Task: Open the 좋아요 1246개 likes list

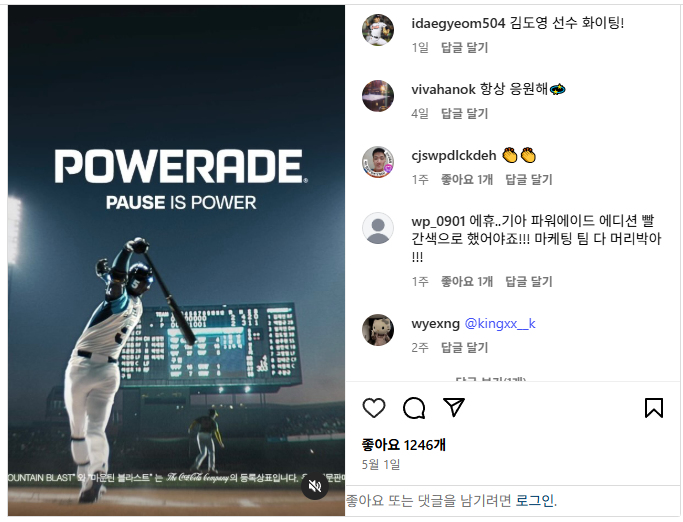Action: click(x=403, y=445)
